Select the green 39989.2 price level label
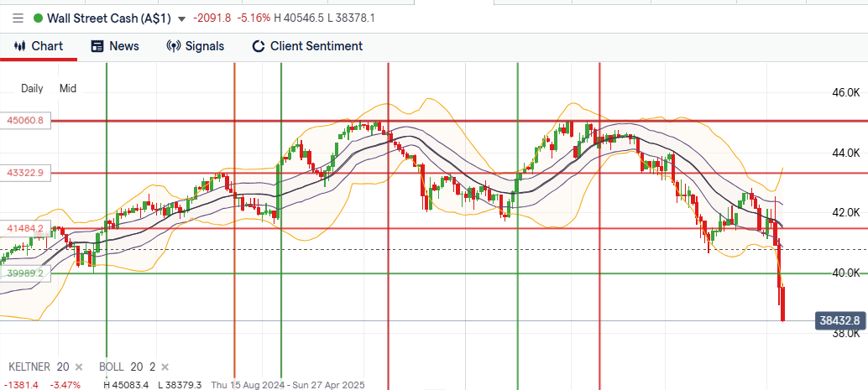Screen dimensions: 868x390 (25, 273)
